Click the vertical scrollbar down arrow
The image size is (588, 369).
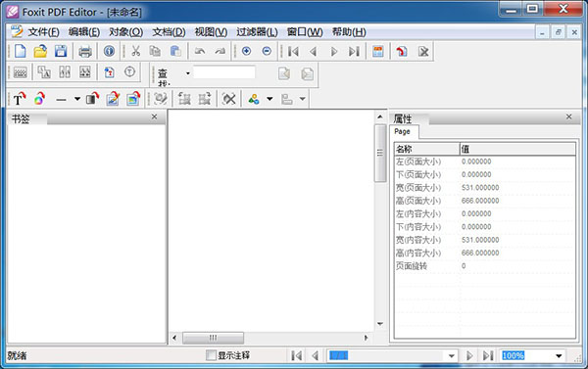pyautogui.click(x=380, y=324)
